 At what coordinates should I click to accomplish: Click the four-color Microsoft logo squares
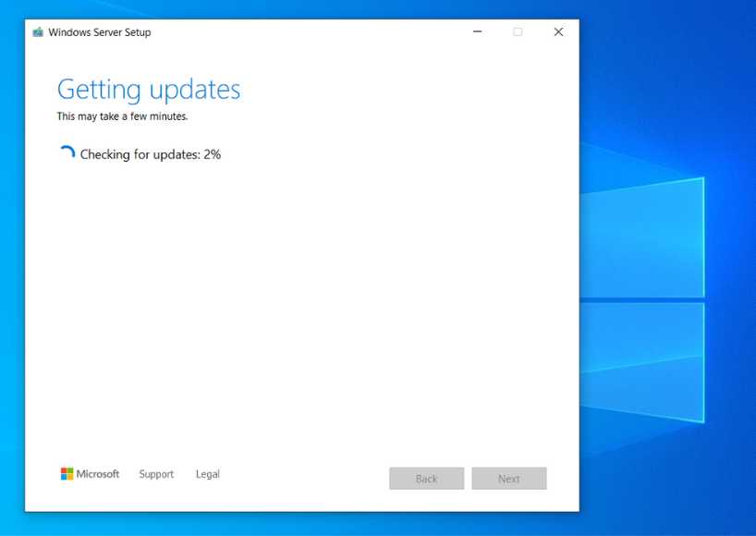click(x=67, y=474)
